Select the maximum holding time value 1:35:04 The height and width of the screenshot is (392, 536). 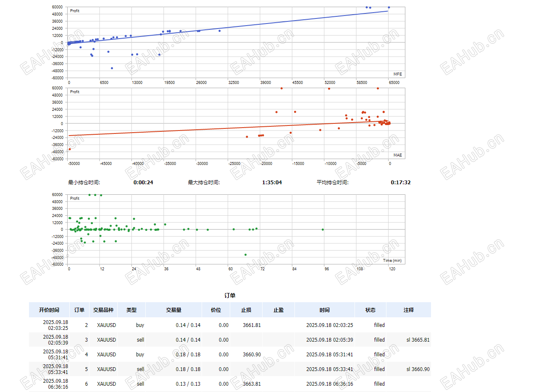coord(272,183)
